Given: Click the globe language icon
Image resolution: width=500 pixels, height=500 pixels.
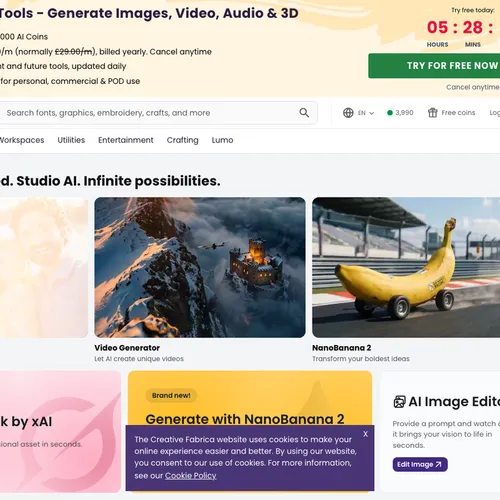Looking at the screenshot, I should pyautogui.click(x=348, y=113).
